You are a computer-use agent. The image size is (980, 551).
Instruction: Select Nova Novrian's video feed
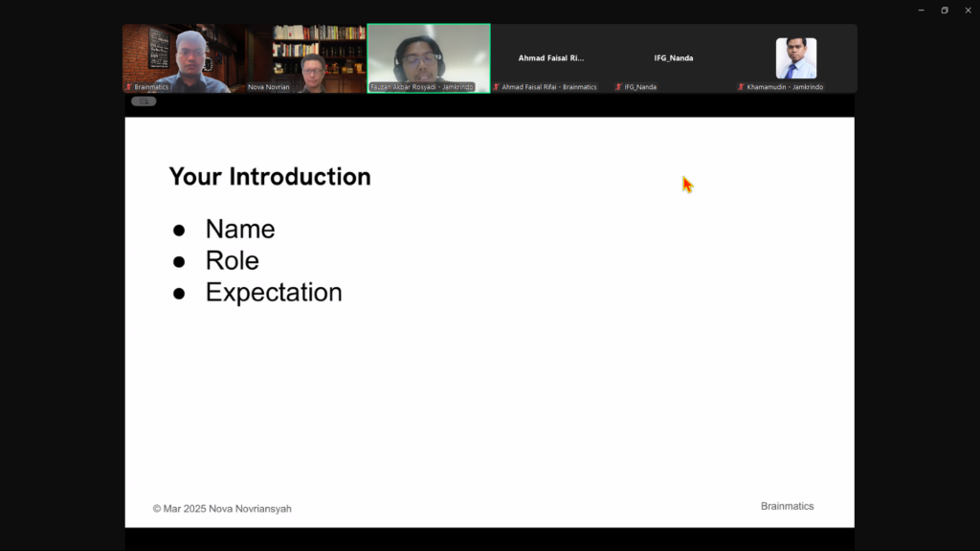(306, 58)
